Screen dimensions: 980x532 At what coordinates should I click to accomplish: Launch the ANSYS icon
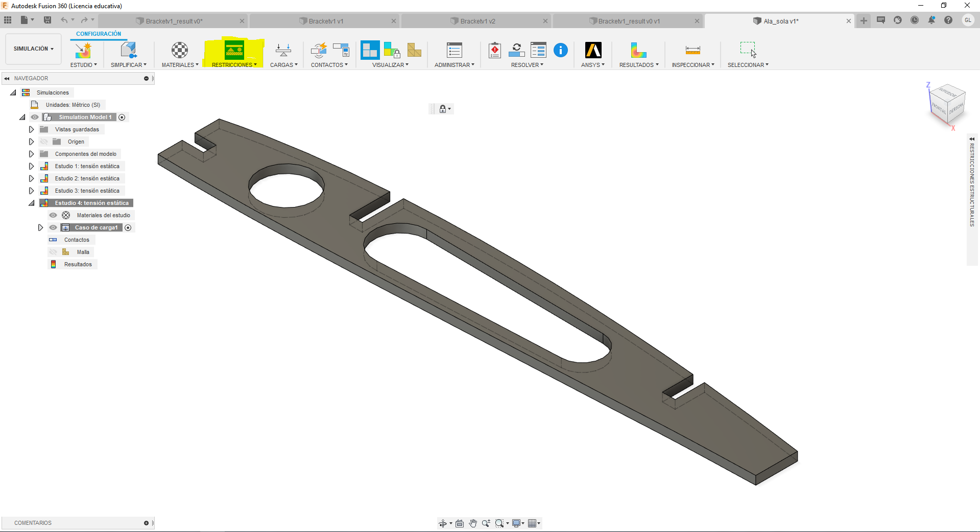(x=593, y=50)
